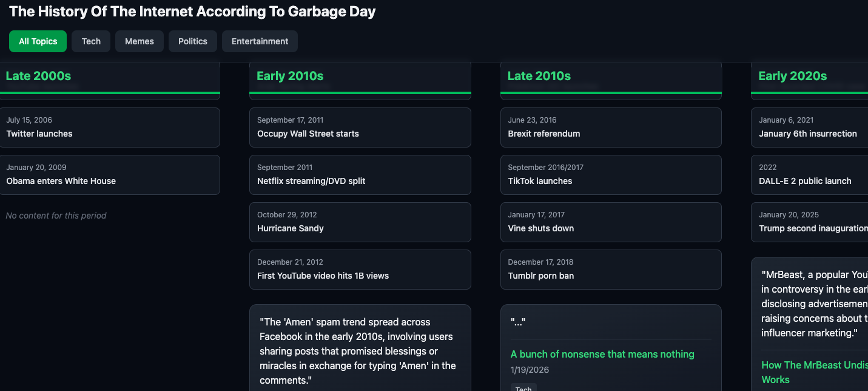
Task: Switch to the Politics filter
Action: (x=193, y=41)
